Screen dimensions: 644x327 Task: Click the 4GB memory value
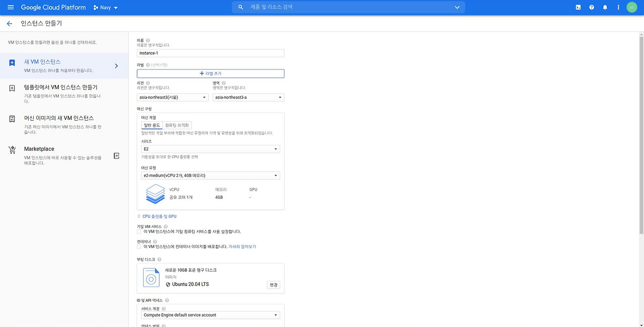point(219,197)
